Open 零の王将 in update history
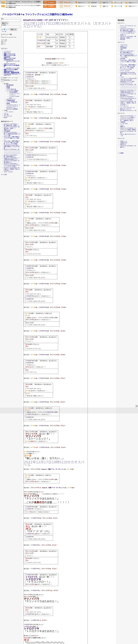 (x=123, y=39)
